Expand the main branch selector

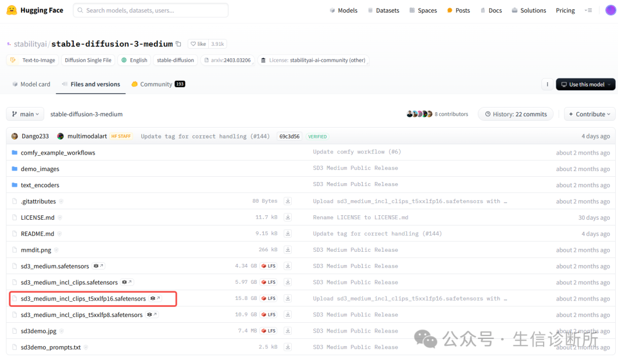pyautogui.click(x=25, y=114)
